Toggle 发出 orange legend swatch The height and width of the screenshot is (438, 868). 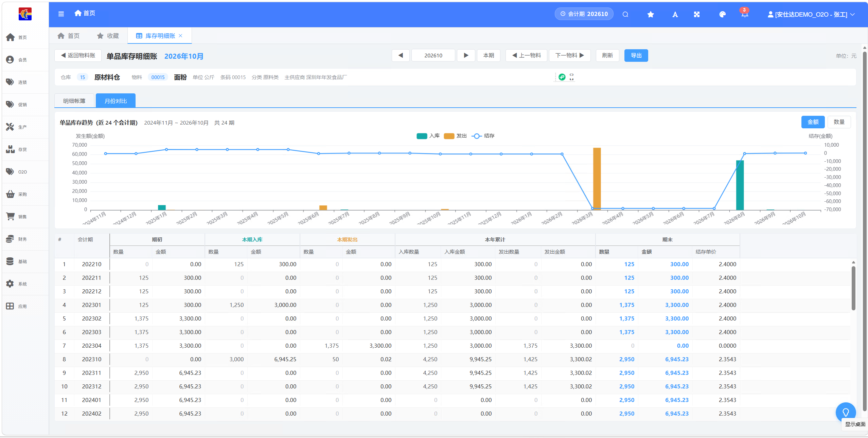coord(449,136)
